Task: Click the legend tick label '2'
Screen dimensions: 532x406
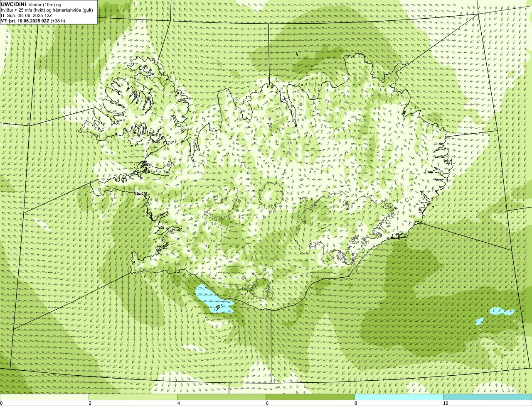Action: click(x=90, y=403)
